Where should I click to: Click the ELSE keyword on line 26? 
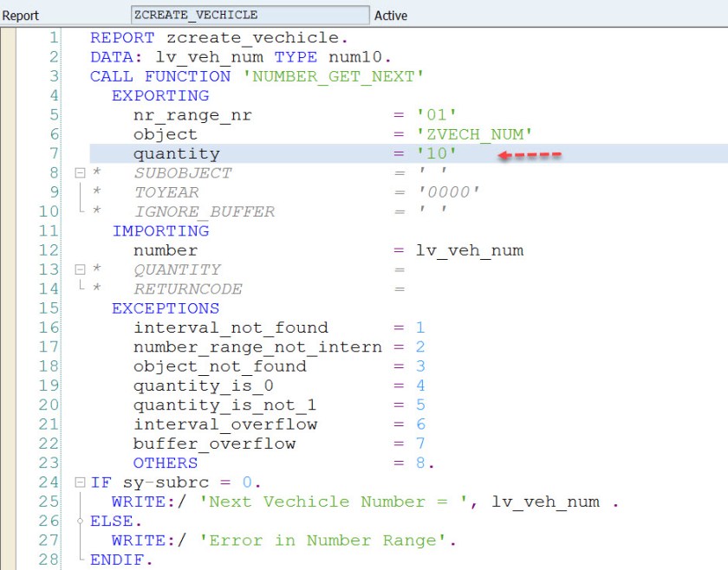pyautogui.click(x=112, y=521)
